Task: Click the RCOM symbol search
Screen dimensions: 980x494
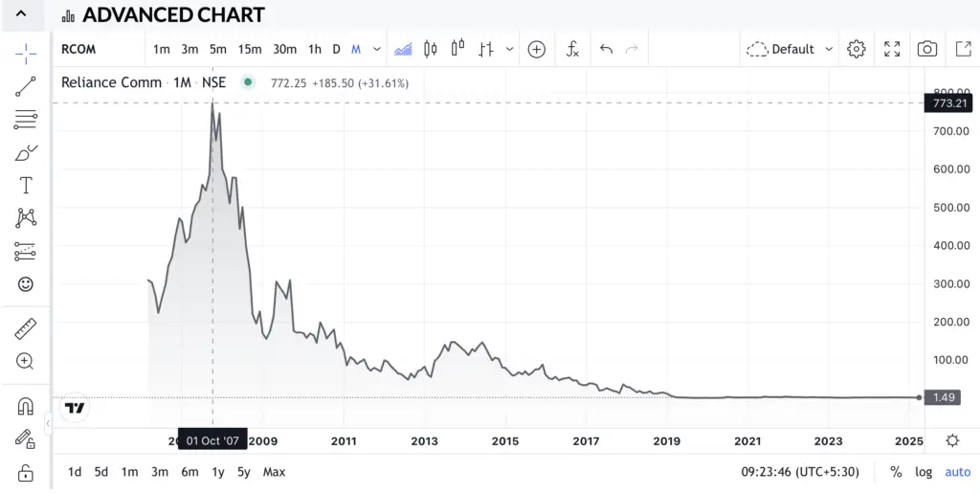Action: click(x=78, y=49)
